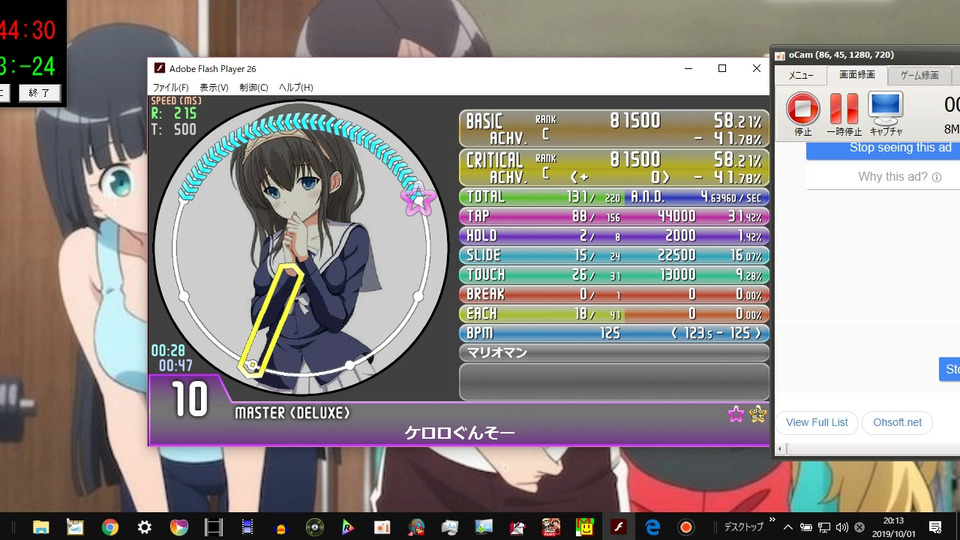The width and height of the screenshot is (960, 540).
Task: Expand the デスクトップ toolbar chevron
Action: [x=772, y=520]
